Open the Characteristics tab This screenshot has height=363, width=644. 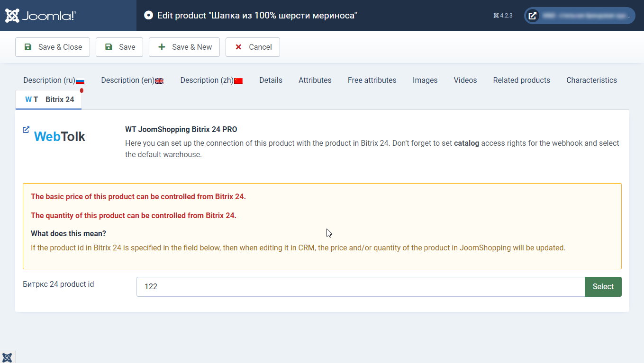pos(591,80)
